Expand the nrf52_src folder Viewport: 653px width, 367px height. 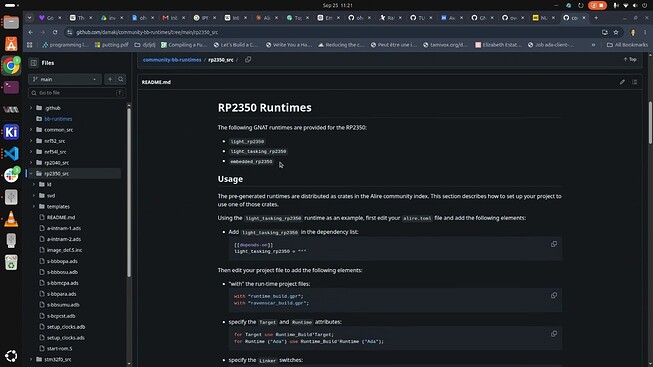pyautogui.click(x=31, y=141)
